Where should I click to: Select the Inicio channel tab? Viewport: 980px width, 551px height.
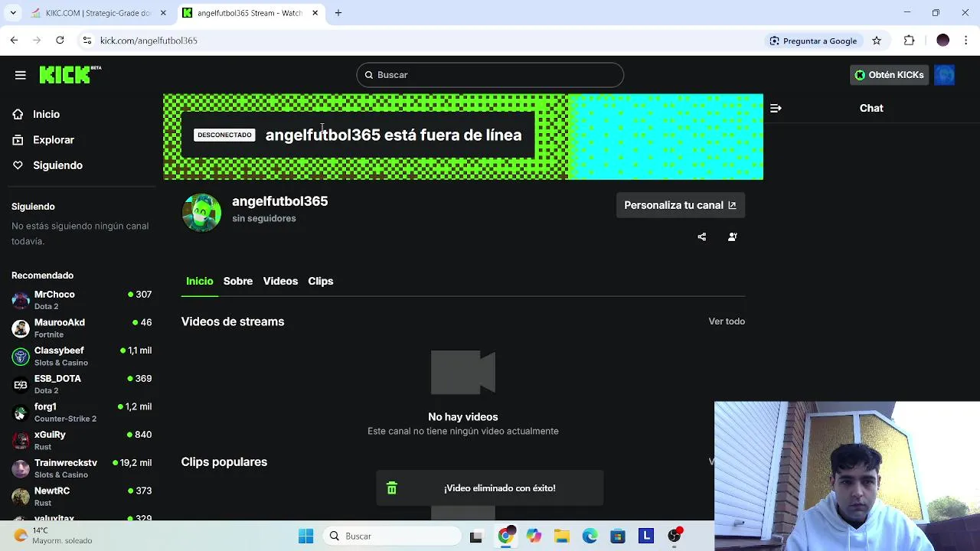click(199, 281)
